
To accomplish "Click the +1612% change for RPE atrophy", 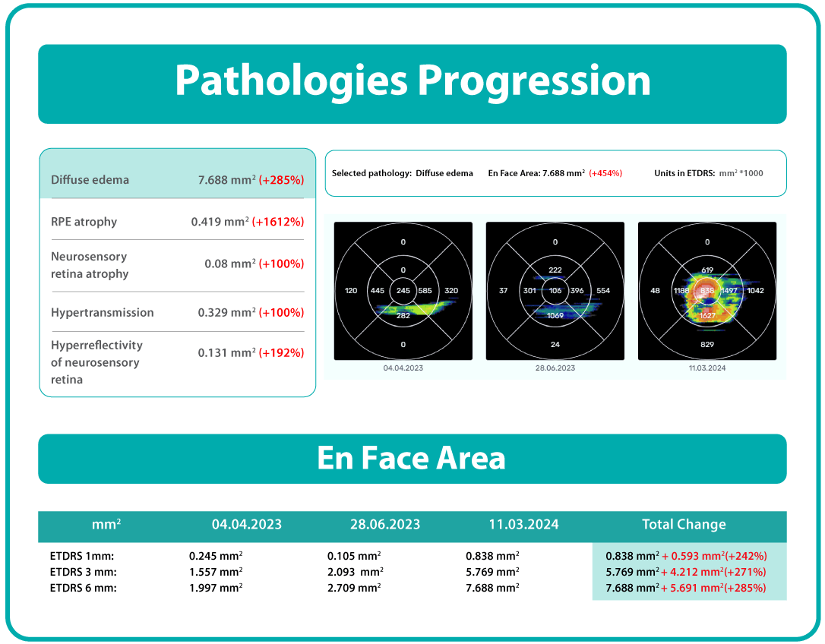I will (278, 222).
